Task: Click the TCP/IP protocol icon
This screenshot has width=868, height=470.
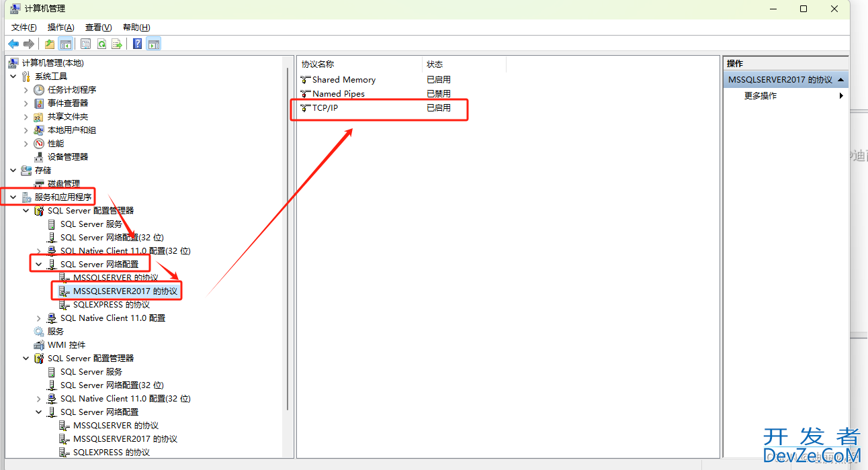Action: pos(306,107)
